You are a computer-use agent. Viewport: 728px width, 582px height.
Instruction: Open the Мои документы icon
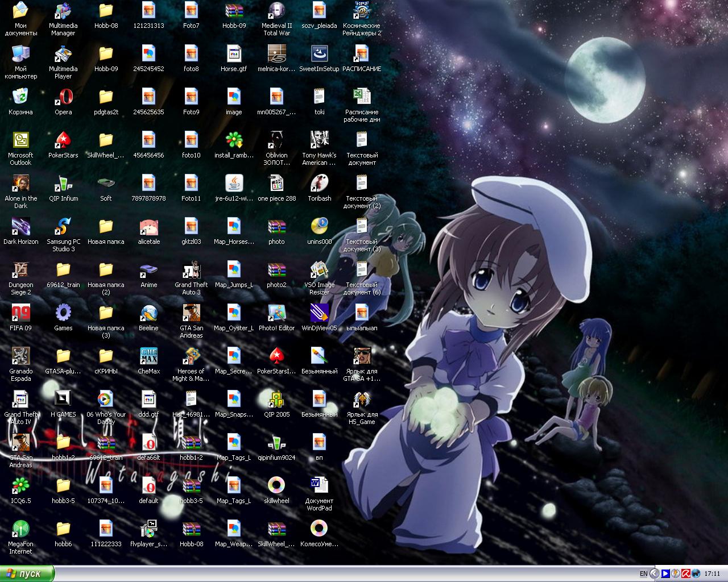20,10
